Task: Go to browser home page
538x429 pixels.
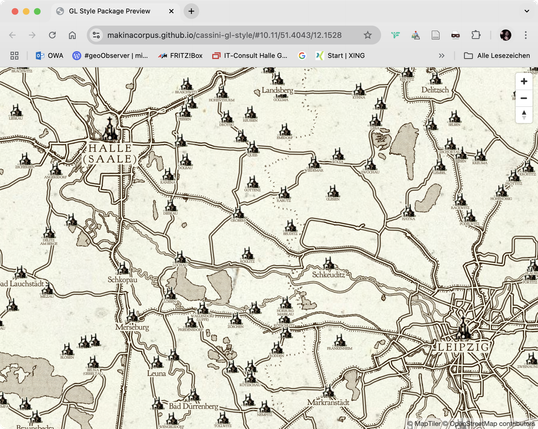Action: point(72,35)
